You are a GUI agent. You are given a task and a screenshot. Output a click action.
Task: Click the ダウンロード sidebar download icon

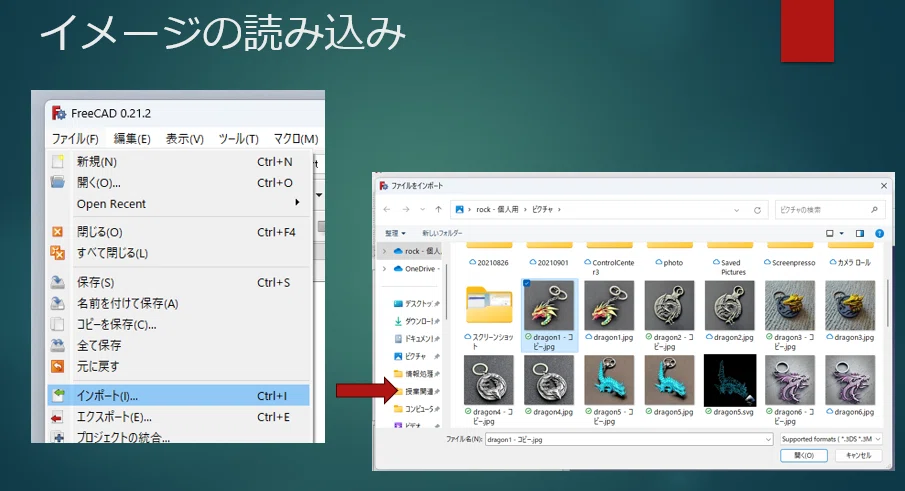coord(398,321)
